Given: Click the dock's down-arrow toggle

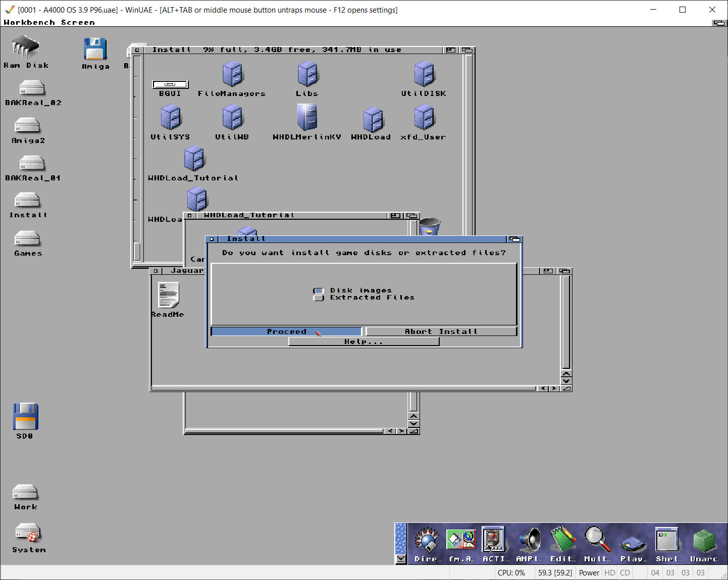Looking at the screenshot, I should click(401, 558).
